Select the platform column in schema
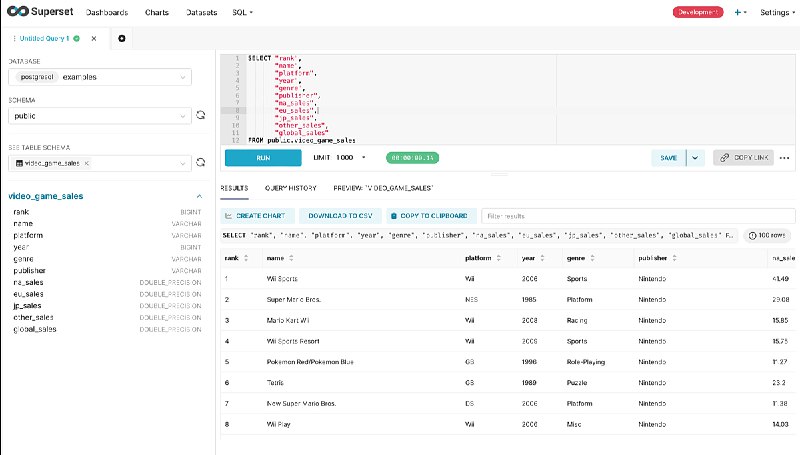Screen dimensions: 800x455 coord(28,235)
